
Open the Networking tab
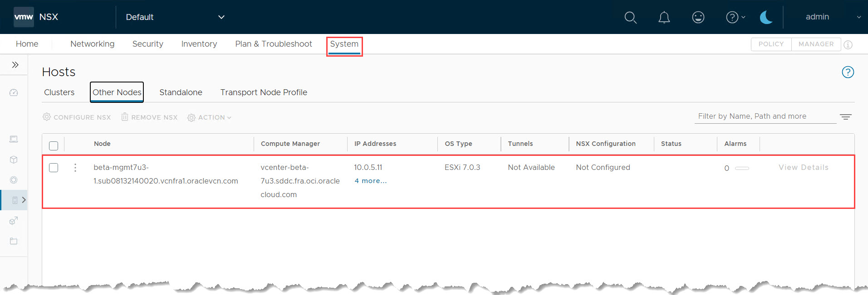tap(92, 44)
